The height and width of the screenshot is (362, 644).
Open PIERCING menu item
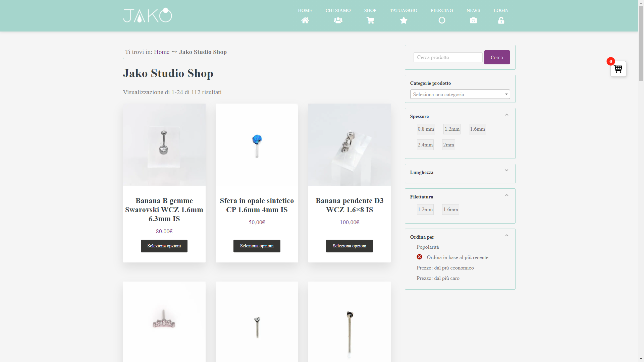click(442, 10)
